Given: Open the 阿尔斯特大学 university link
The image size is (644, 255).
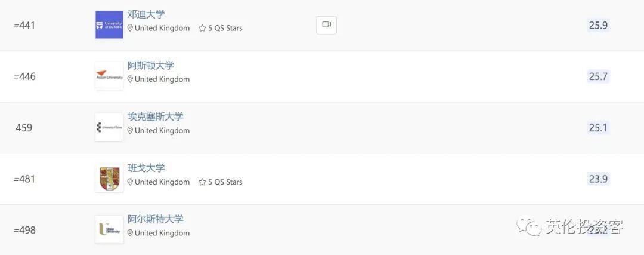Looking at the screenshot, I should coord(156,219).
